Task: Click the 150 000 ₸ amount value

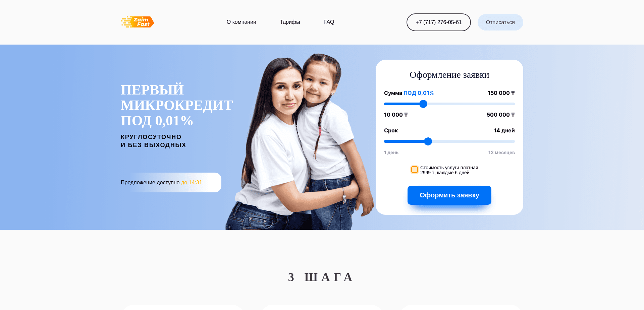Action: [501, 93]
